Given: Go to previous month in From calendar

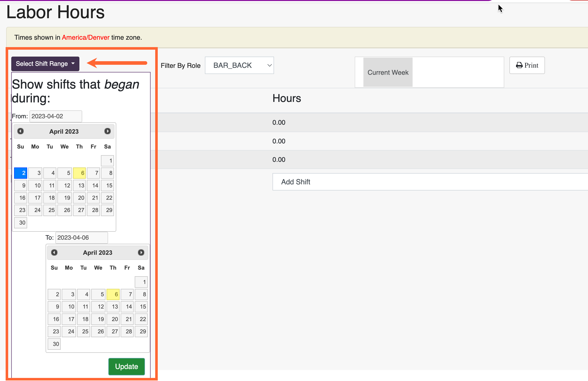Looking at the screenshot, I should pos(20,131).
